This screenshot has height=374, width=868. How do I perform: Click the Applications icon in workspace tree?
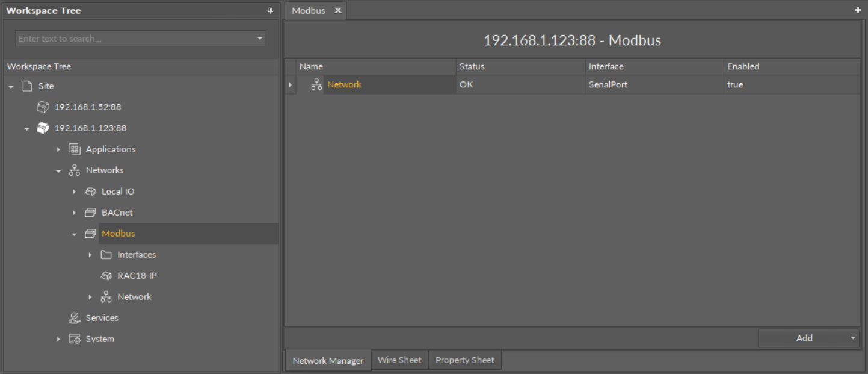(x=75, y=149)
